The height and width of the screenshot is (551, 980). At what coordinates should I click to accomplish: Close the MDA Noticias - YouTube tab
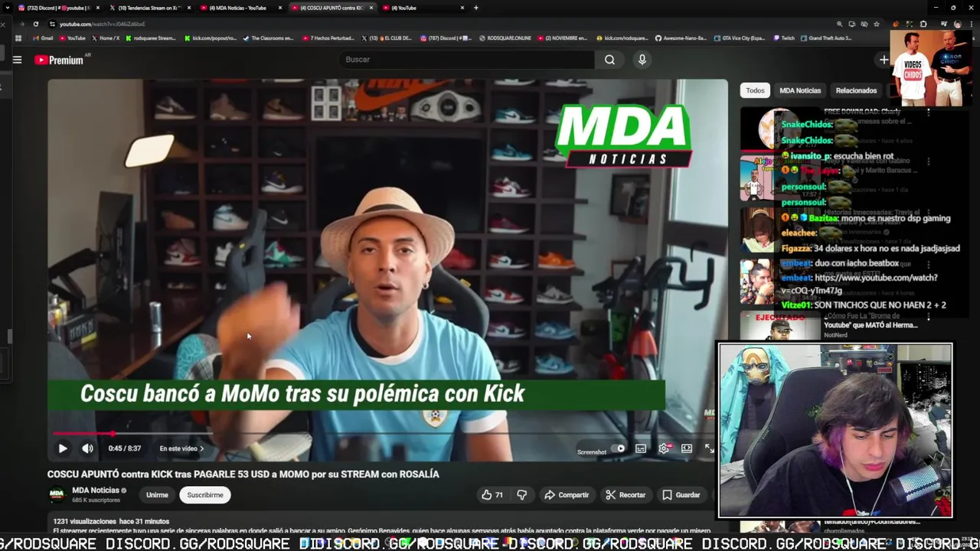pyautogui.click(x=280, y=8)
